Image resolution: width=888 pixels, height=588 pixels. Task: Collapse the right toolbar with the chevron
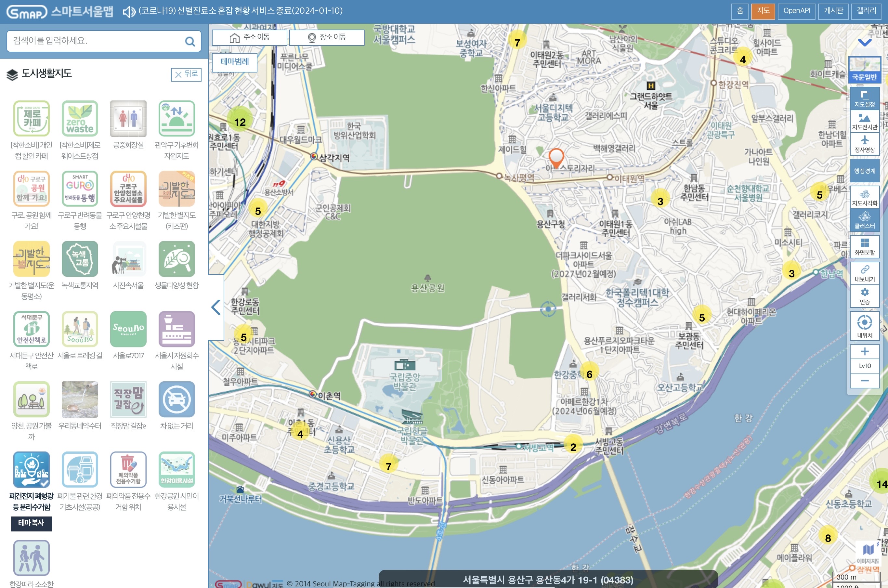point(864,42)
